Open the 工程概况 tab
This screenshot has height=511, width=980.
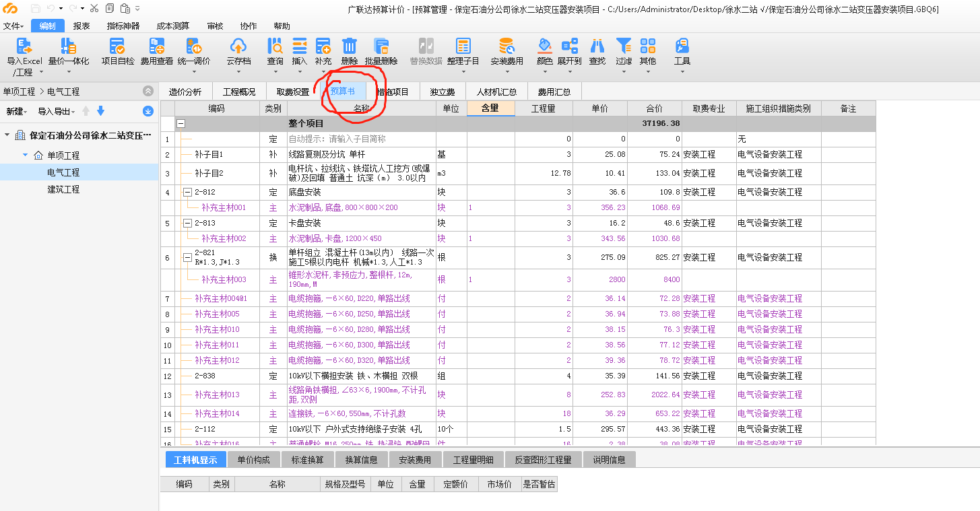pos(239,92)
